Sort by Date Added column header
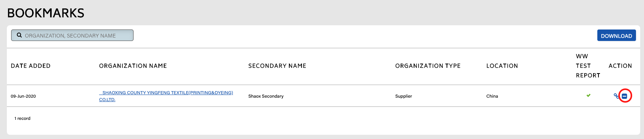This screenshot has height=139, width=644. [31, 66]
